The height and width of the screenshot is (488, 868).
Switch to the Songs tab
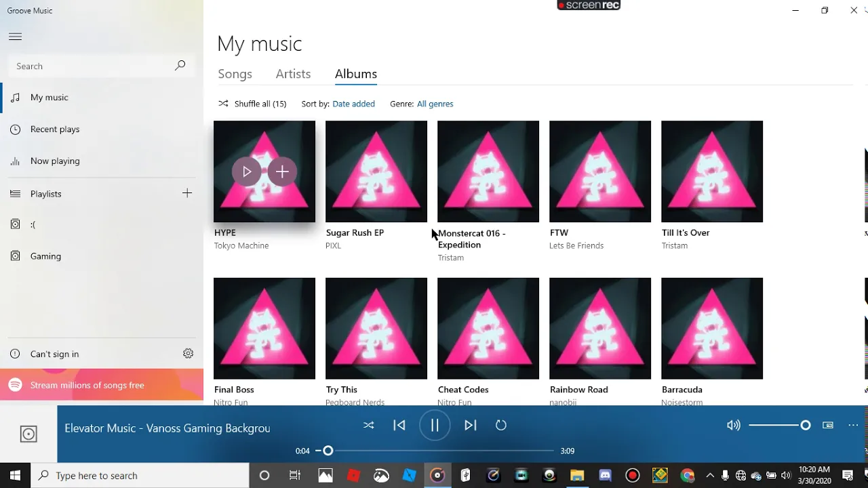(x=235, y=74)
